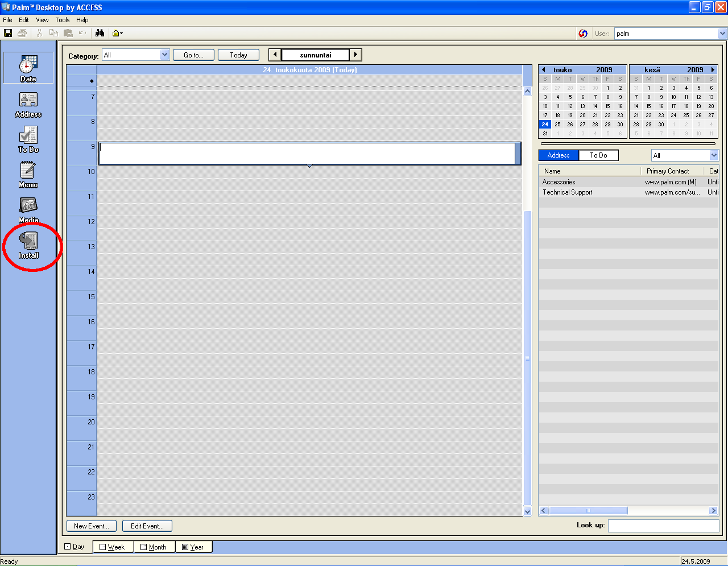Open the Media view in sidebar
This screenshot has width=728, height=566.
click(28, 210)
